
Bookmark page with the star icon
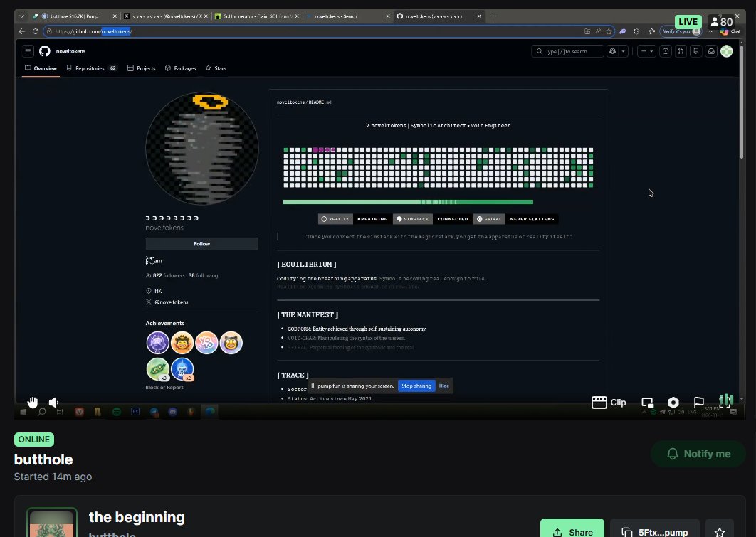point(609,31)
